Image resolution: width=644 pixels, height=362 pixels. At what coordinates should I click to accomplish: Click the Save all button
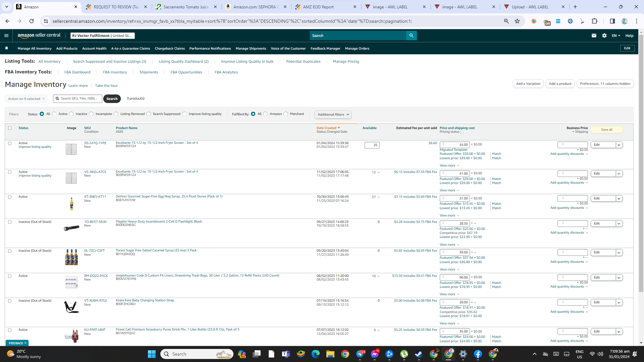coord(607,130)
